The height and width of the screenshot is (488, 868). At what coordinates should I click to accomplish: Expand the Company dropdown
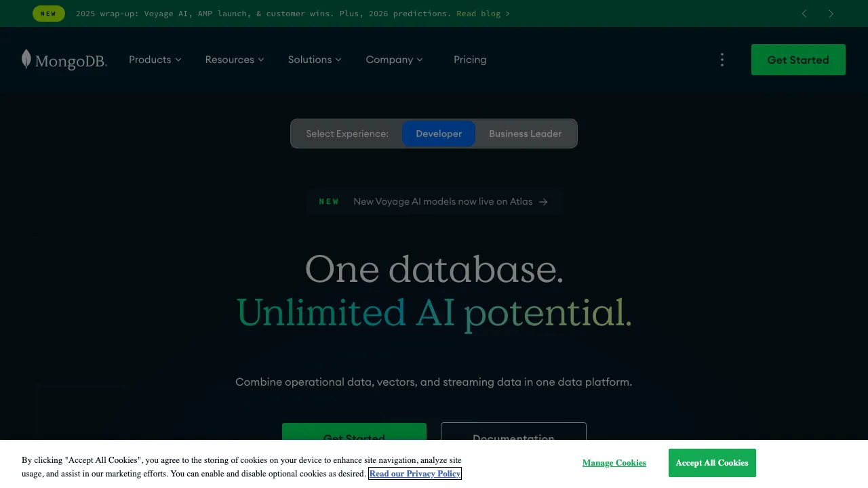pyautogui.click(x=394, y=60)
